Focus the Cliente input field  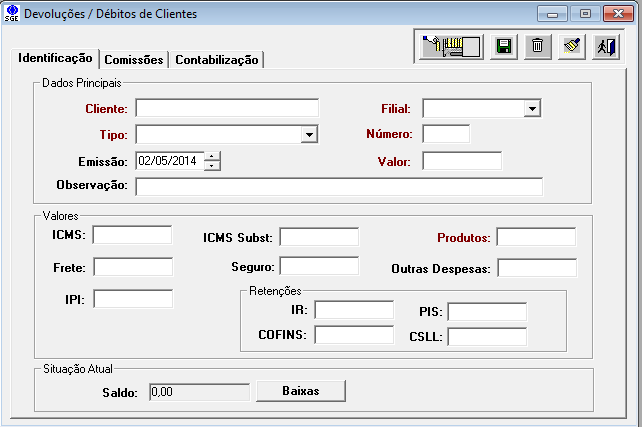[227, 108]
